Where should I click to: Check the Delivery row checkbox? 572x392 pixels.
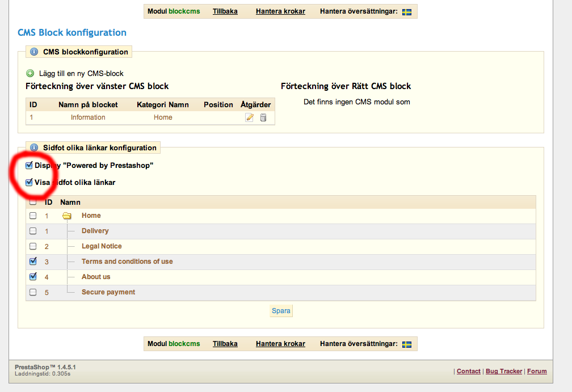[33, 231]
